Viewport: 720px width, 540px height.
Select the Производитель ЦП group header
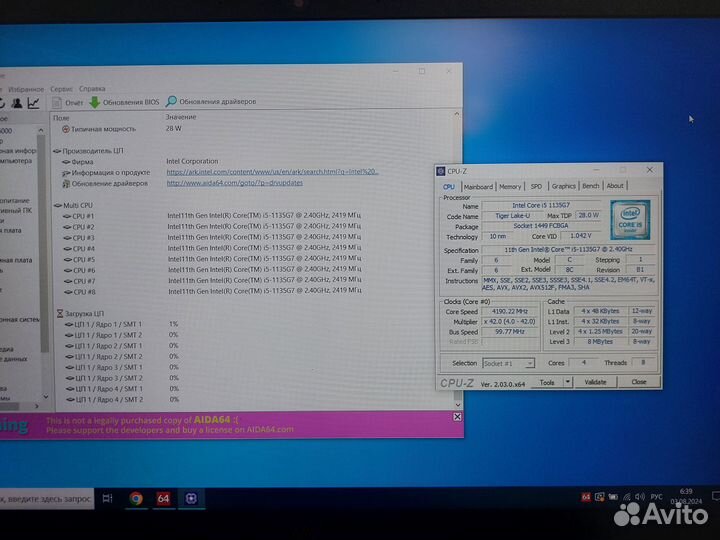pyautogui.click(x=88, y=151)
